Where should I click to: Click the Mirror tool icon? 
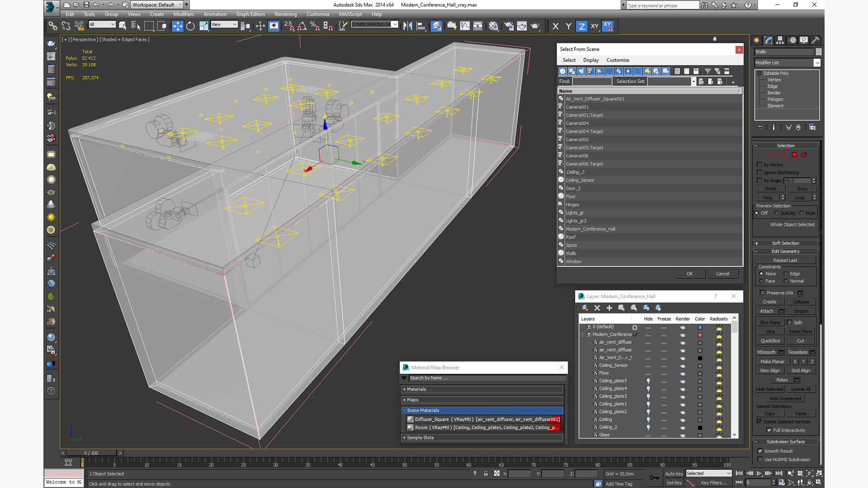407,26
